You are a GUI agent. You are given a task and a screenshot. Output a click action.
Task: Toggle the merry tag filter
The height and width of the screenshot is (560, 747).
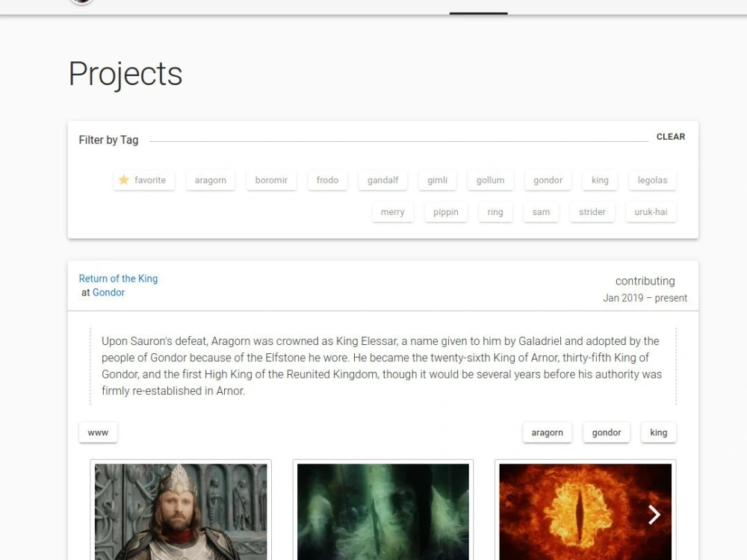pos(393,212)
